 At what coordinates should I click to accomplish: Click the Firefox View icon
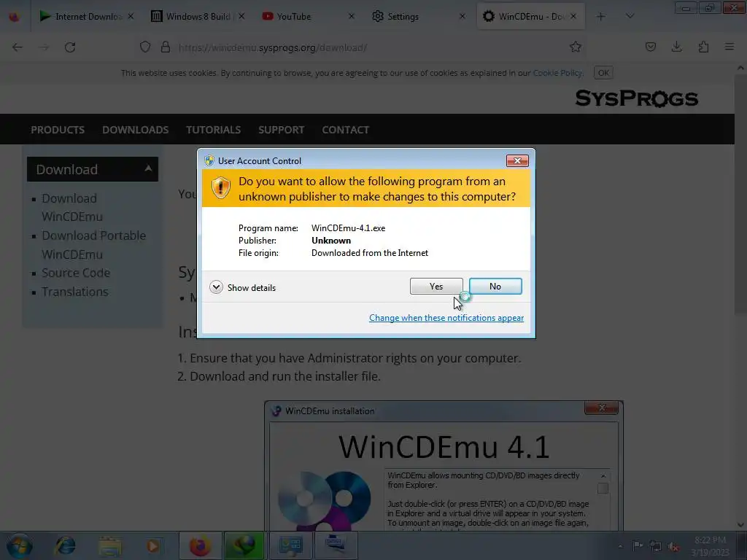[x=15, y=17]
